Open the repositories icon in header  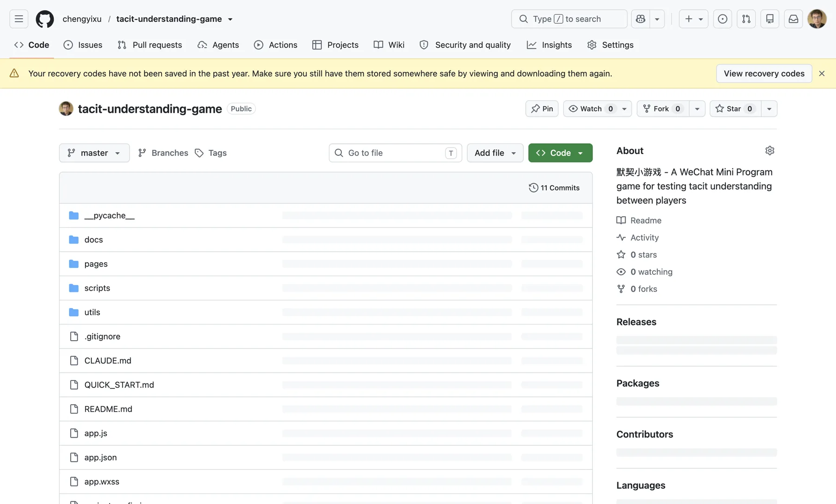click(770, 19)
